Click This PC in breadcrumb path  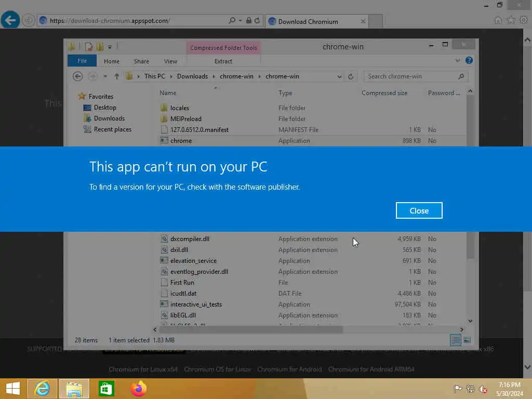(155, 76)
